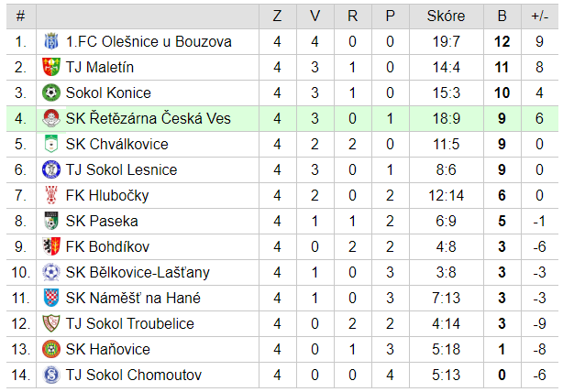
Task: Click the TJ Sokol Chomoutov blue S logo
Action: [51, 375]
